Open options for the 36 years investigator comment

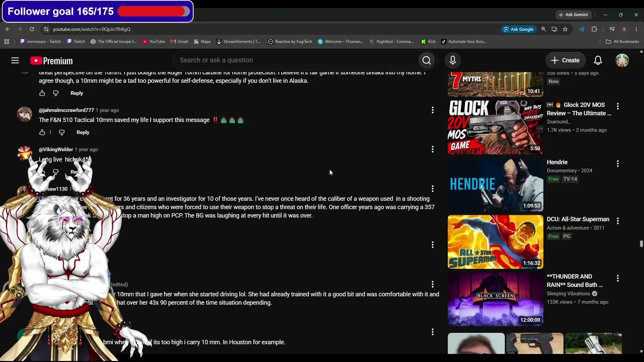pos(433,189)
